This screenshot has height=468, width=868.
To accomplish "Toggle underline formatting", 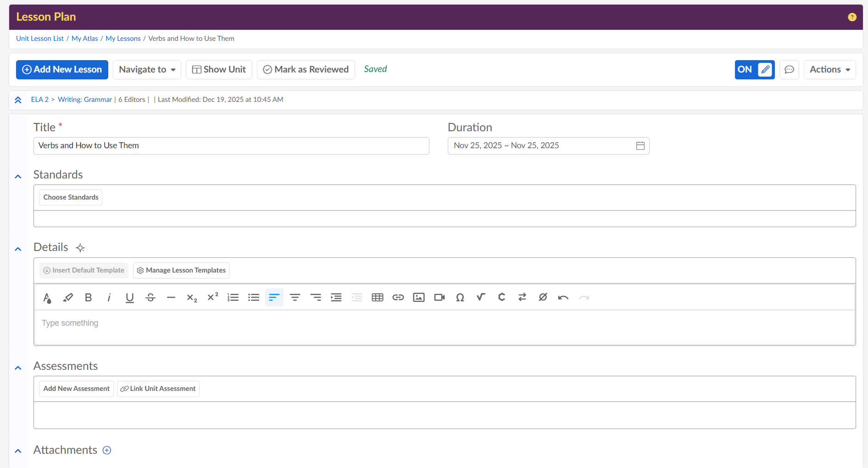I will click(130, 297).
